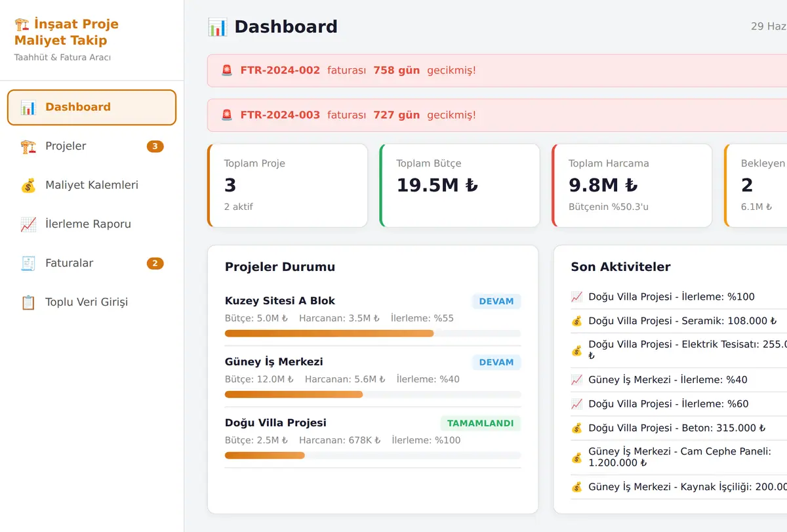Click the money bag icon beside Kaynak İşçiliği
The image size is (787, 532).
click(x=577, y=487)
